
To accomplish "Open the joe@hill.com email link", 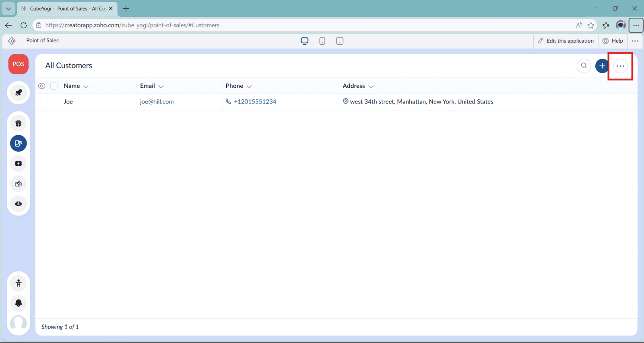I will 157,101.
